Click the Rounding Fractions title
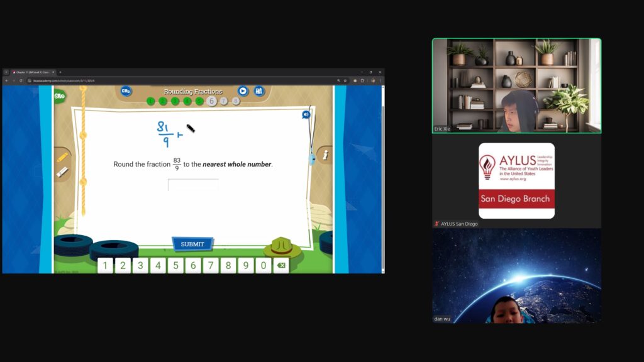 (193, 91)
